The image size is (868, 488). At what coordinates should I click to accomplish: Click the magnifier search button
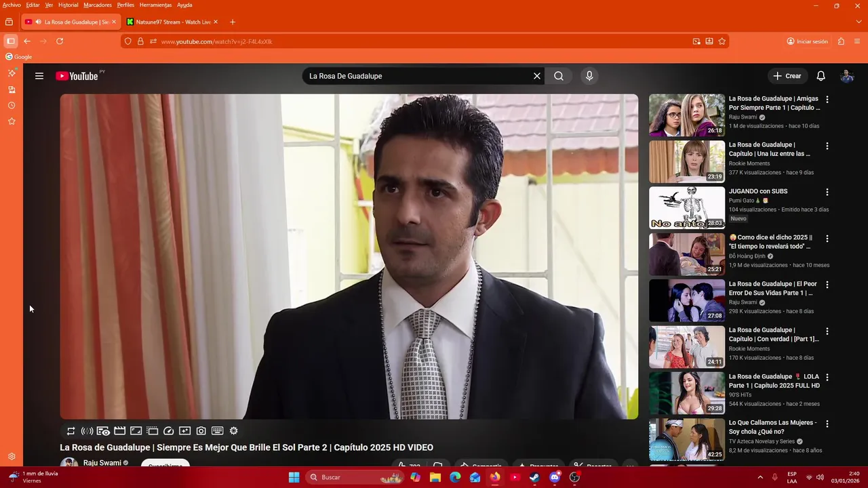pyautogui.click(x=559, y=76)
